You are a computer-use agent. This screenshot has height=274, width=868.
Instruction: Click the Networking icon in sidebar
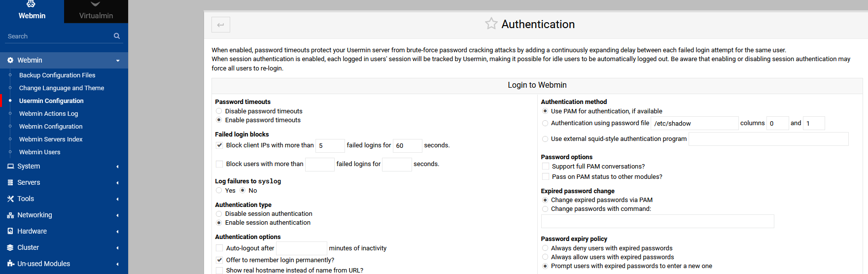10,215
